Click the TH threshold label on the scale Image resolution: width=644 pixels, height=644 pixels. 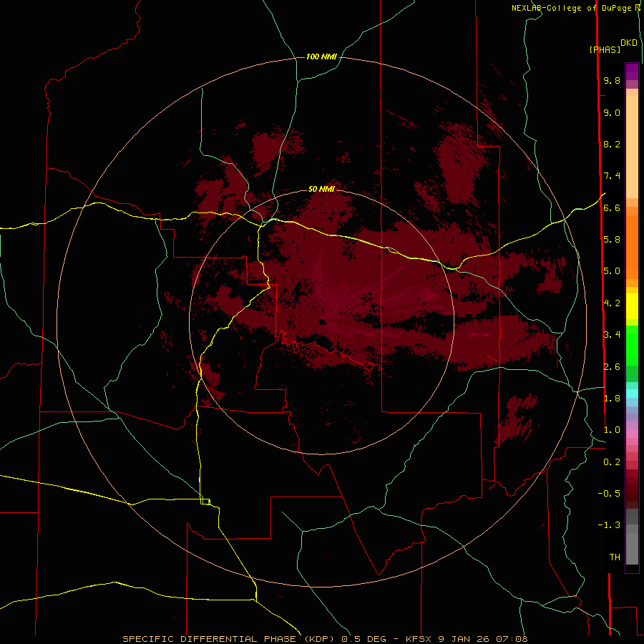pos(615,557)
